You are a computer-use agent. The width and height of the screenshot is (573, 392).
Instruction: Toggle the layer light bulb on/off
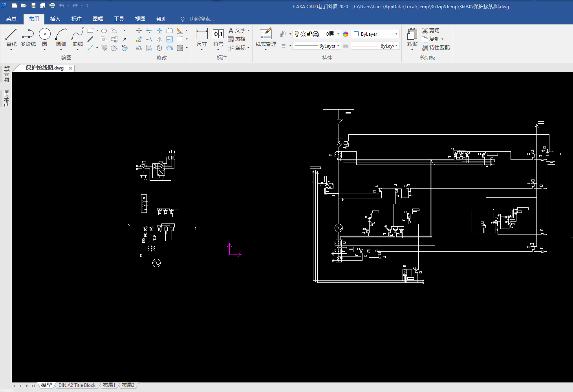coord(297,34)
